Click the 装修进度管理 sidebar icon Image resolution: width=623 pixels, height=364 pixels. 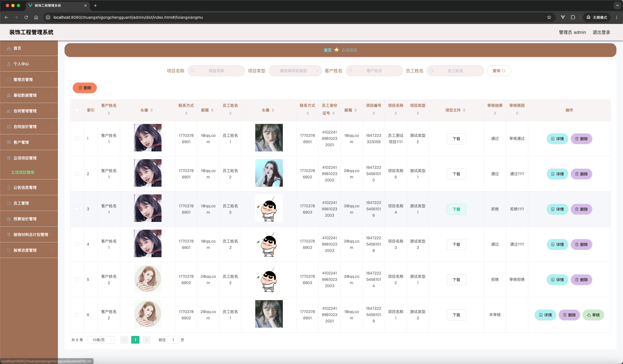click(x=9, y=251)
